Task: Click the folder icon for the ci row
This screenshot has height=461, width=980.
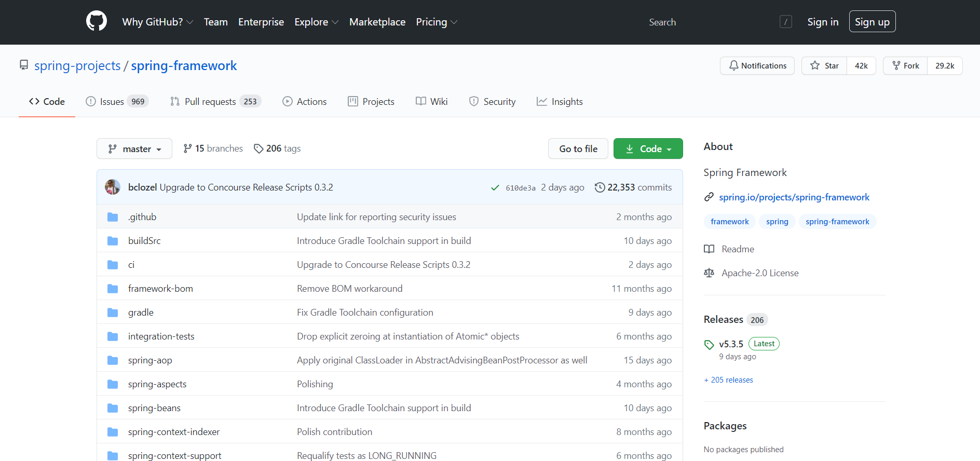Action: coord(113,265)
